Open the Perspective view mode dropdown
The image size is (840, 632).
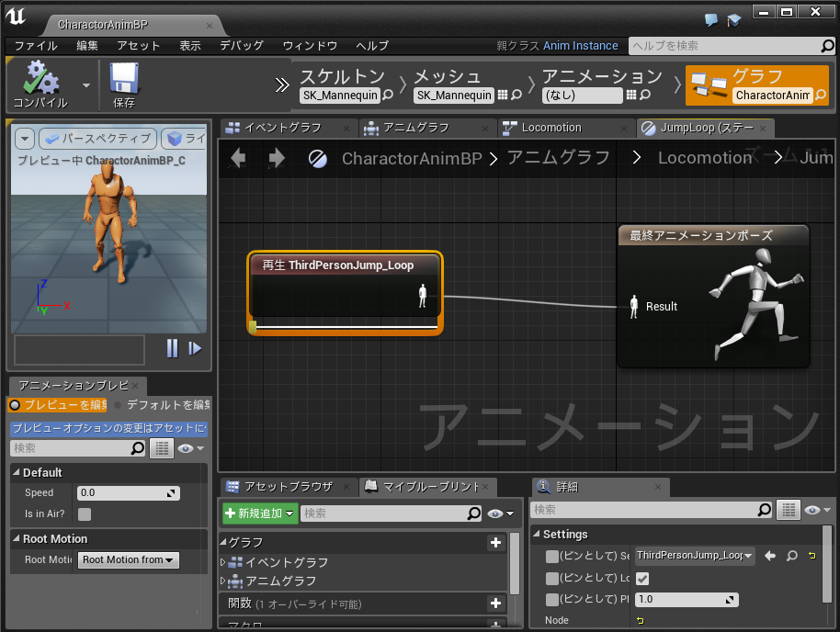click(x=98, y=139)
